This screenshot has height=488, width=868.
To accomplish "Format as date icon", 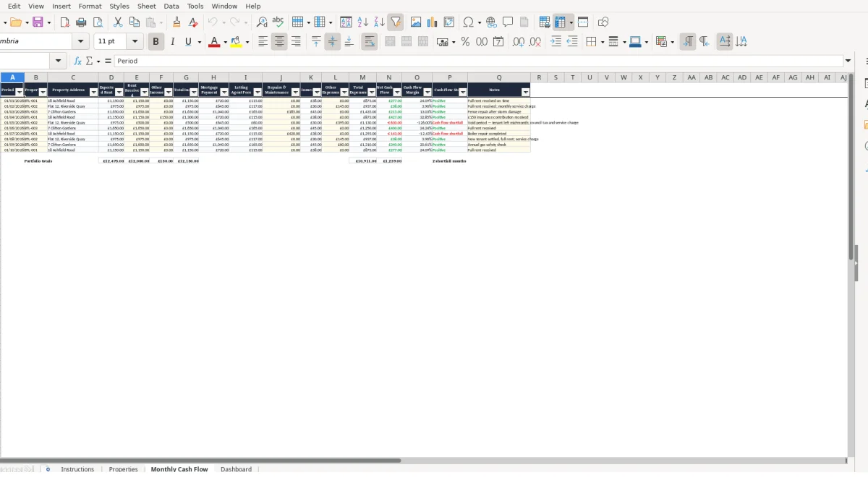I will [498, 42].
